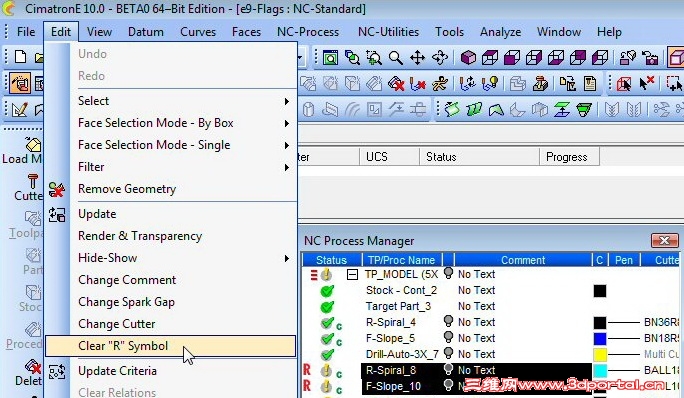This screenshot has height=398, width=684.
Task: Close the NC Process Manager panel
Action: pyautogui.click(x=664, y=240)
